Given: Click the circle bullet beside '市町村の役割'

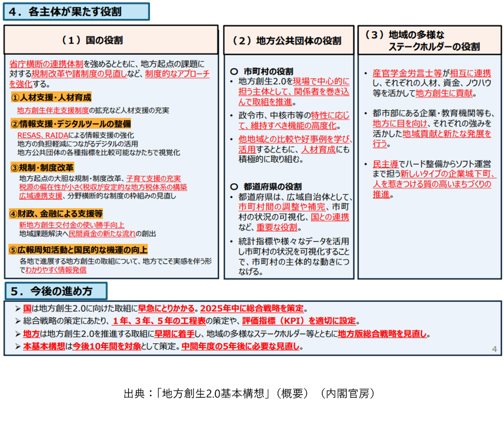Looking at the screenshot, I should [234, 71].
